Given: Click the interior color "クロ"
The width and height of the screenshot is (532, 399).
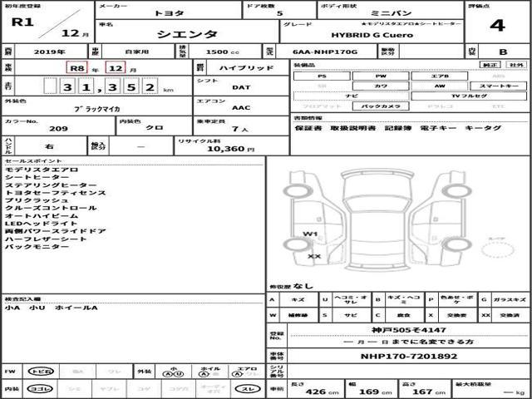Looking at the screenshot, I should [155, 128].
